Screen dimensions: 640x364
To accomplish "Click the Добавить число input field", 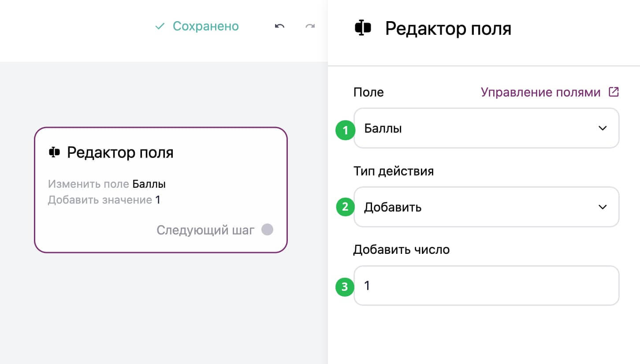I will pyautogui.click(x=486, y=286).
